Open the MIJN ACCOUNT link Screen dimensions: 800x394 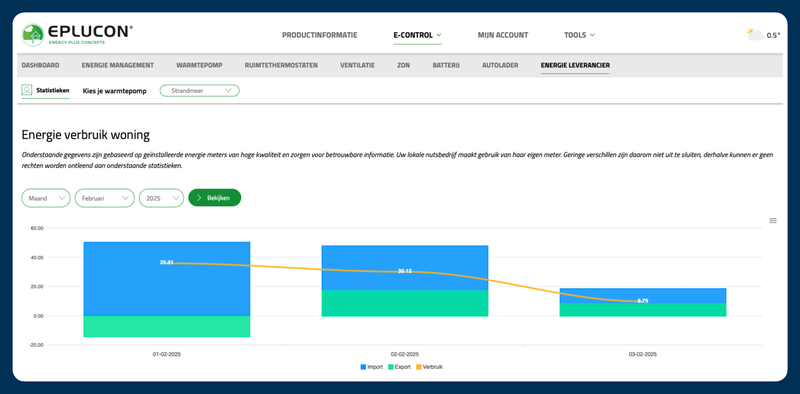503,35
